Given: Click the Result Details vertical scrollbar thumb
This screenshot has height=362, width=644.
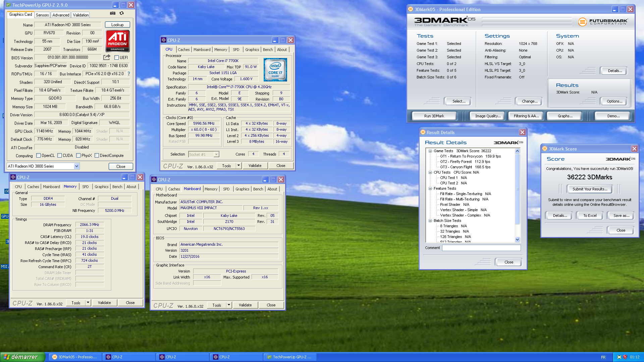Looking at the screenshot, I should pos(517,189).
